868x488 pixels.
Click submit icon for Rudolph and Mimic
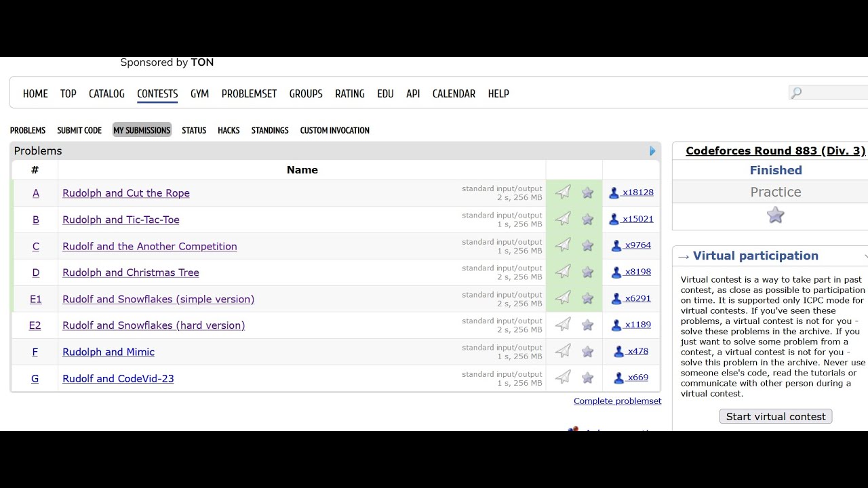point(563,351)
